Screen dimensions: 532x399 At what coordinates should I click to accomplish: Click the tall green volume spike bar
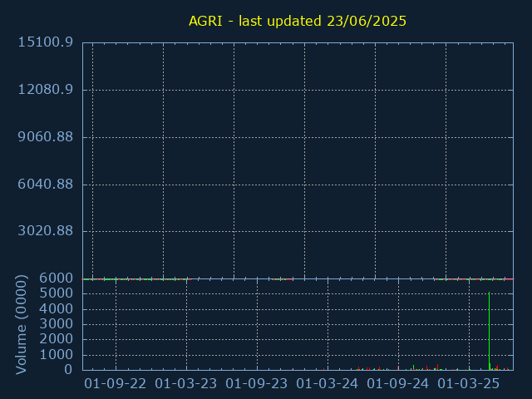pyautogui.click(x=490, y=331)
